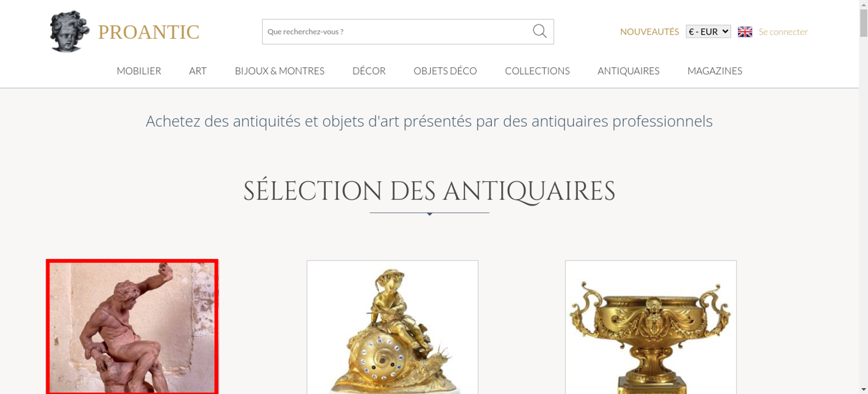Open the gilded bronze urn thumbnail

[x=651, y=327]
